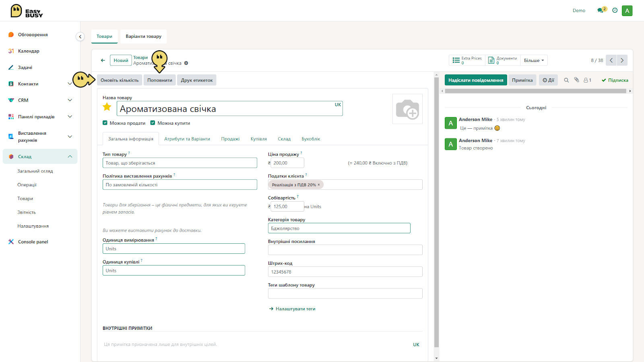This screenshot has height=362, width=644.
Task: Click the Новий button
Action: tap(121, 60)
